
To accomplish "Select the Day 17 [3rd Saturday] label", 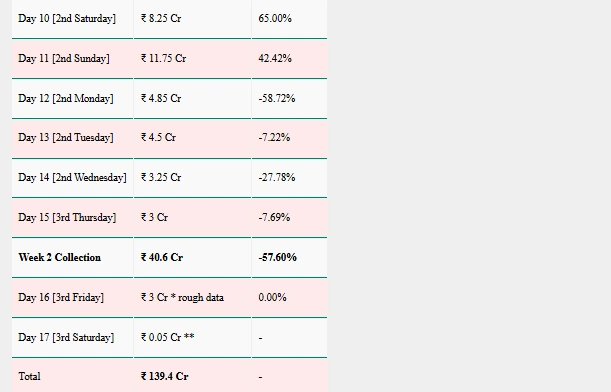I will [x=66, y=337].
